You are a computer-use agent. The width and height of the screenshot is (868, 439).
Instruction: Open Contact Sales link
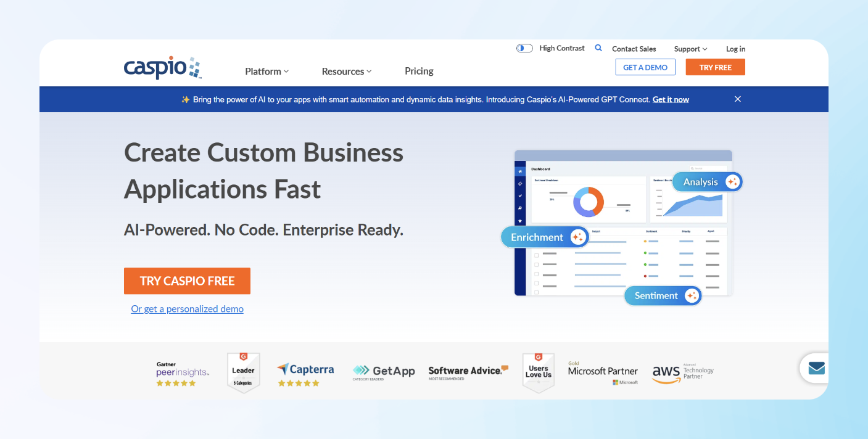pyautogui.click(x=634, y=49)
